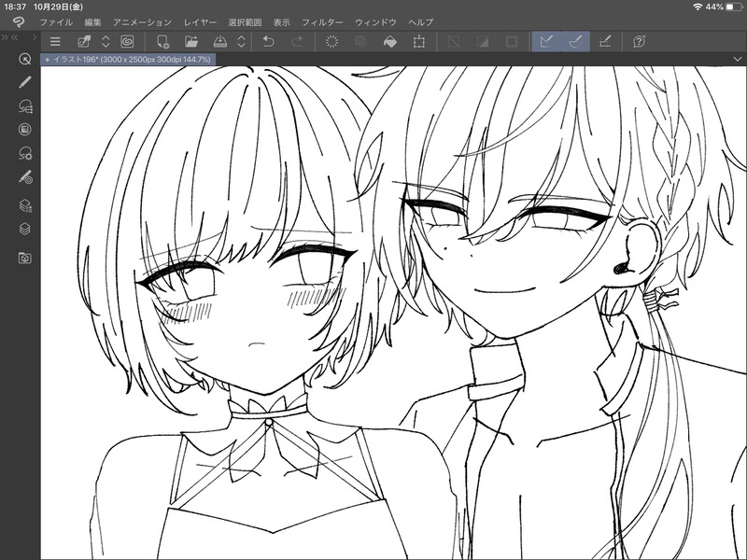Open the pen-with-target brush size icon
This screenshot has width=747, height=560.
click(25, 177)
